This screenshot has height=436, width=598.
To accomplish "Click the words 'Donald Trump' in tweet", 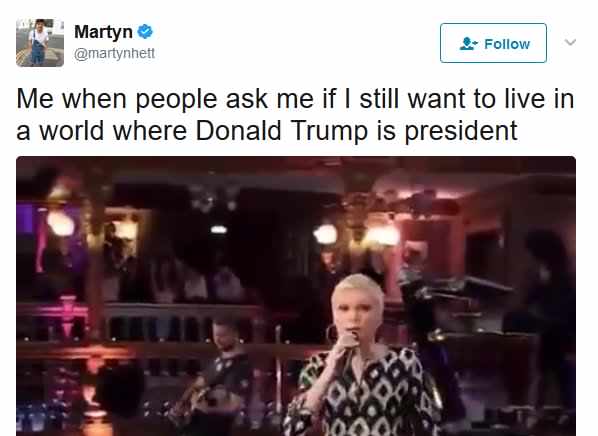I will tap(281, 131).
